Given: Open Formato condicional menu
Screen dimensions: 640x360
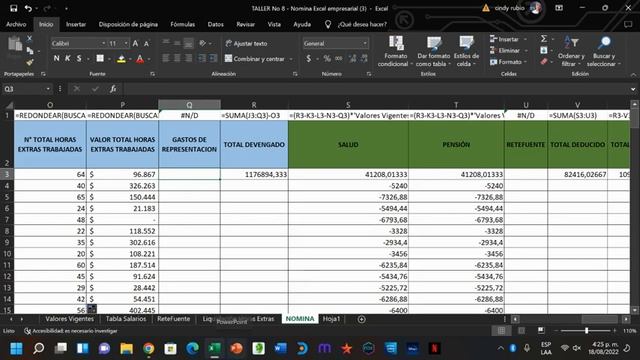Looking at the screenshot, I should 395,52.
